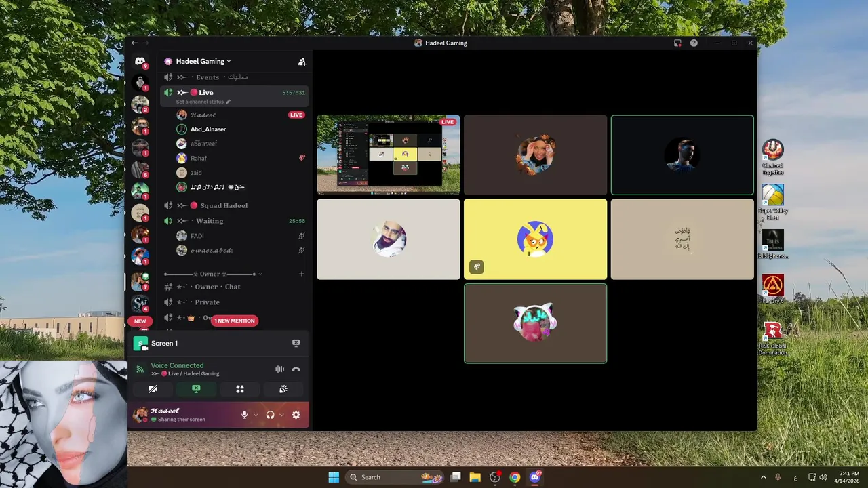Viewport: 868px width, 488px height.
Task: Select the bearded man avatar tile
Action: click(x=389, y=239)
